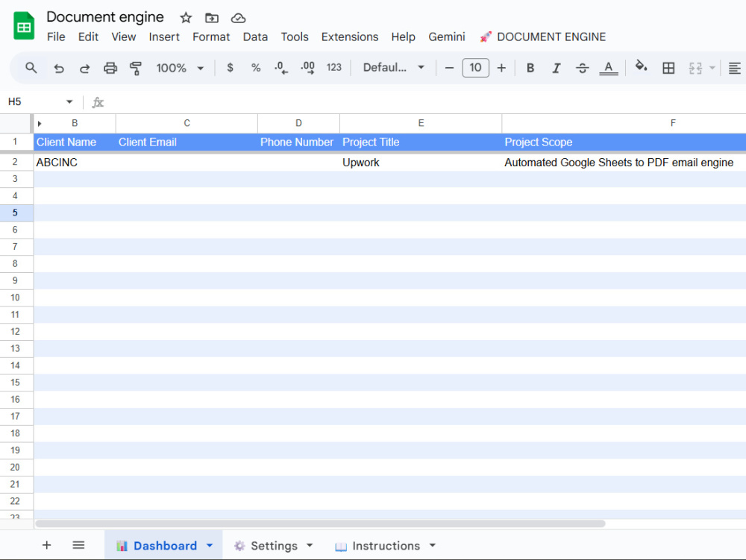Screen dimensions: 746x560
Task: Decrease decimal places
Action: coord(280,68)
